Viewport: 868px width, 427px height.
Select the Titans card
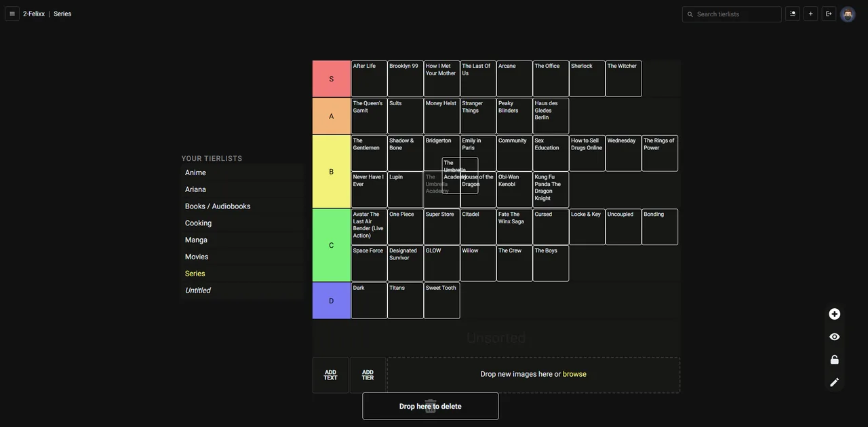click(406, 301)
